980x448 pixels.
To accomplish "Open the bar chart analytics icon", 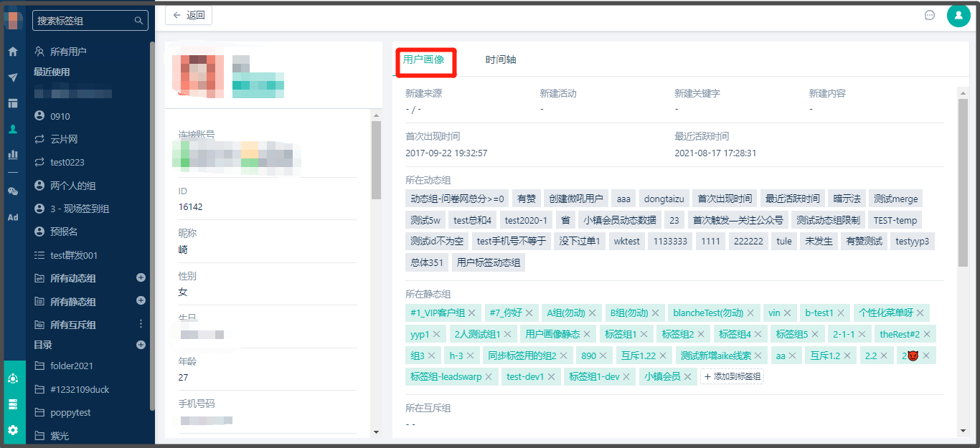I will click(12, 154).
